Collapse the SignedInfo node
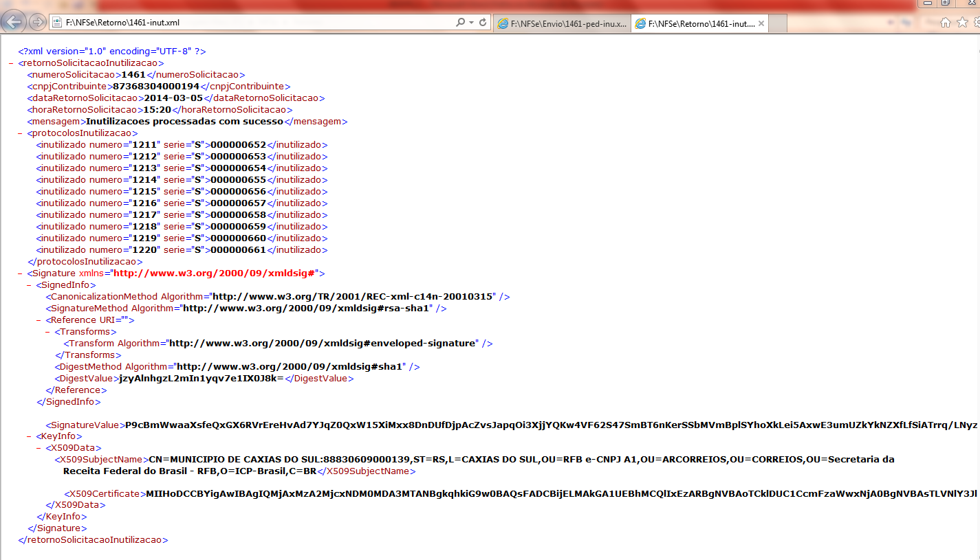The height and width of the screenshot is (560, 980). (x=30, y=285)
